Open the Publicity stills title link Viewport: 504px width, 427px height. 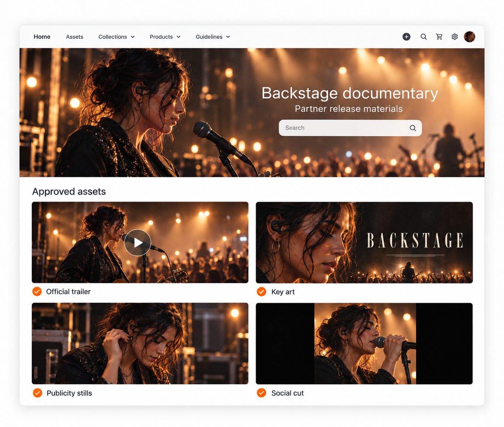(69, 393)
